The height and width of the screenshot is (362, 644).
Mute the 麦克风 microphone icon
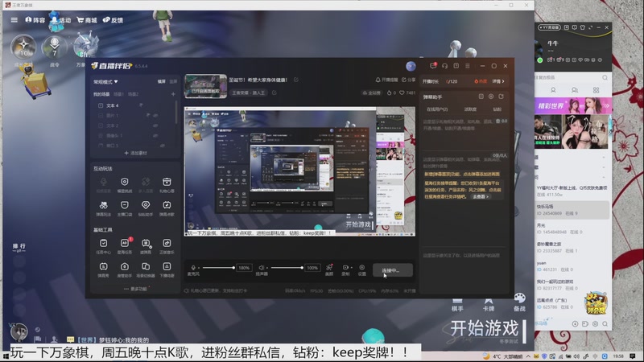(x=193, y=268)
